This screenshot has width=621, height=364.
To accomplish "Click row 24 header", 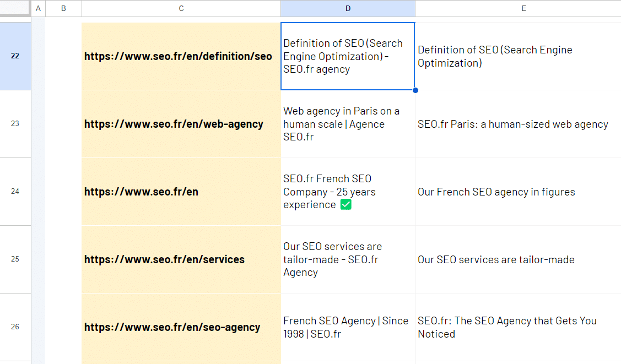I will (15, 192).
